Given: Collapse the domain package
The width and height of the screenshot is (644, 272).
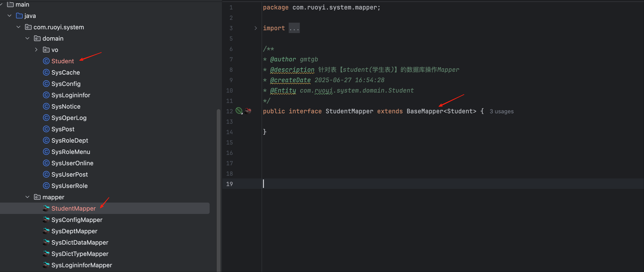Looking at the screenshot, I should [x=27, y=38].
